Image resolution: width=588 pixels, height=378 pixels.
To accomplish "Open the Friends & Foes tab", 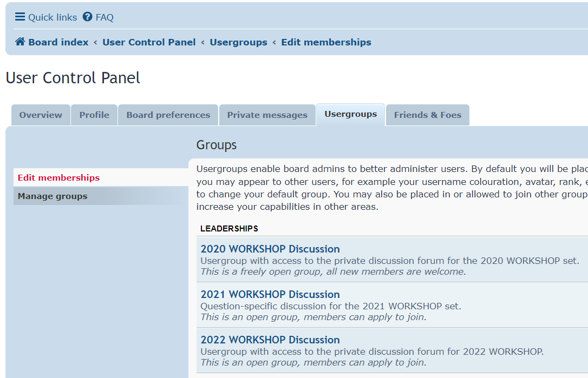I will (x=428, y=115).
